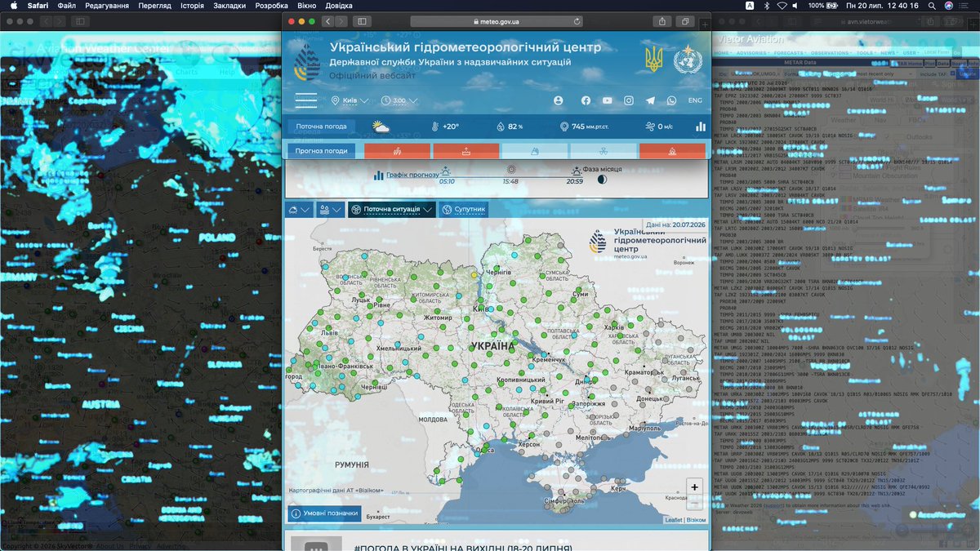Toggle Safari sidebar in front window
The width and height of the screenshot is (980, 551).
coord(361,21)
